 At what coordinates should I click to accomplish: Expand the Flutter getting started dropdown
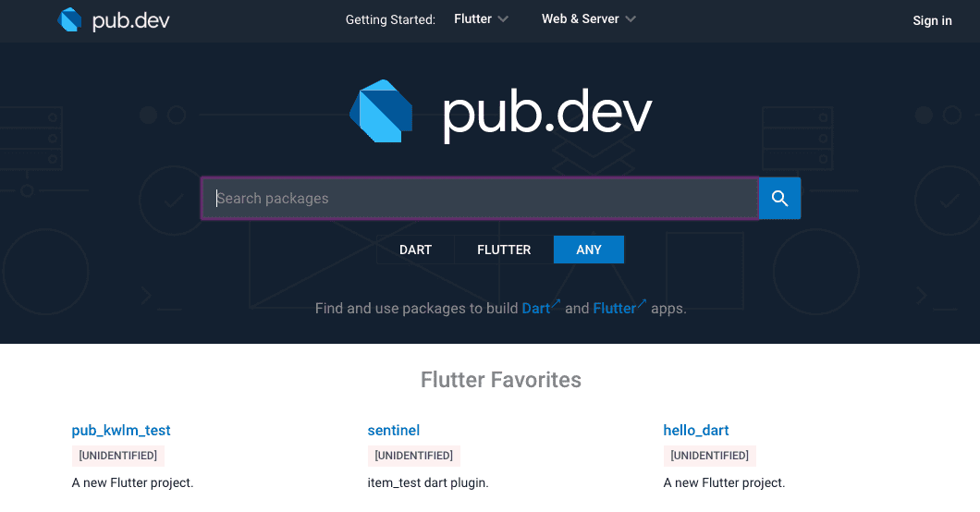[x=481, y=19]
